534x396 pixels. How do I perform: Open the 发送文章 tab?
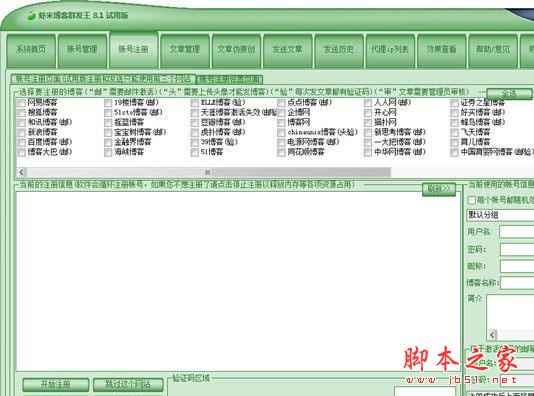[287, 50]
